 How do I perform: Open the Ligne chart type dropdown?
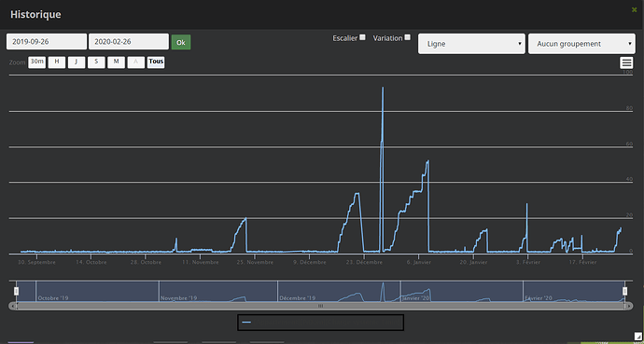click(471, 44)
